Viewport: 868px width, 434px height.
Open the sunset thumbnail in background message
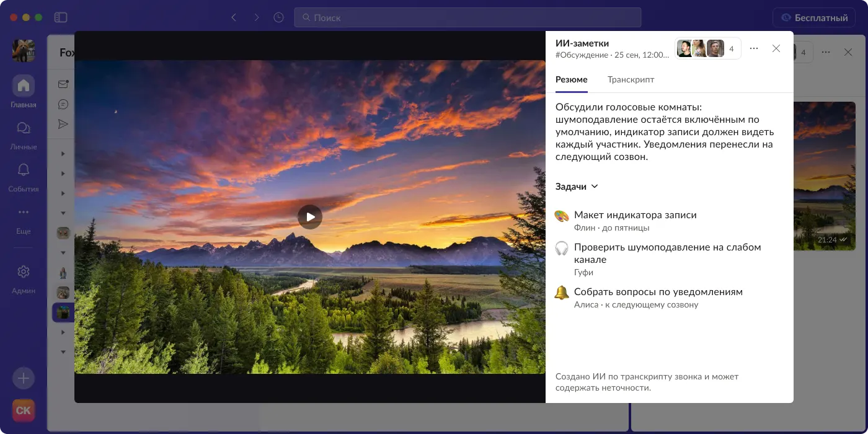click(x=825, y=176)
